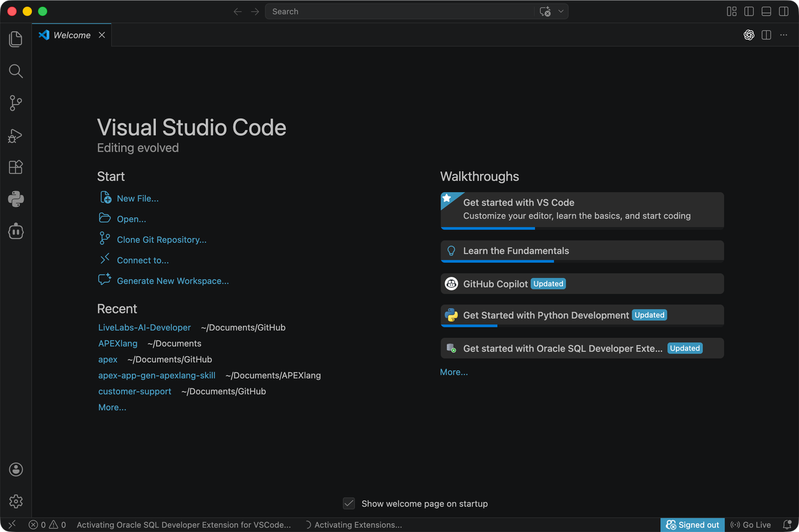This screenshot has height=532, width=799.
Task: Show More... recent folders
Action: (x=112, y=407)
